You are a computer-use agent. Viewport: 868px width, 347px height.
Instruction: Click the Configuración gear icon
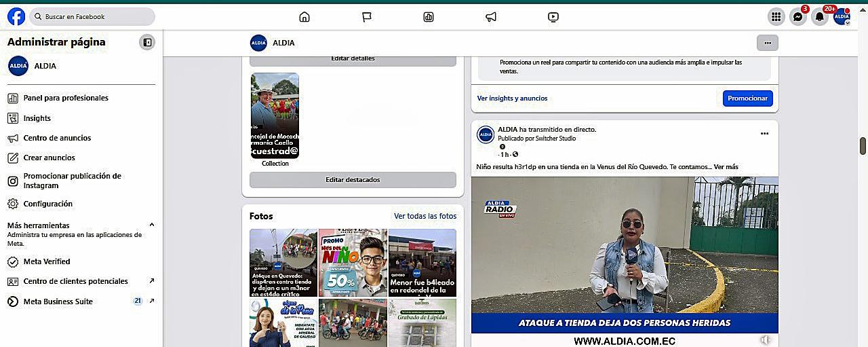click(13, 204)
